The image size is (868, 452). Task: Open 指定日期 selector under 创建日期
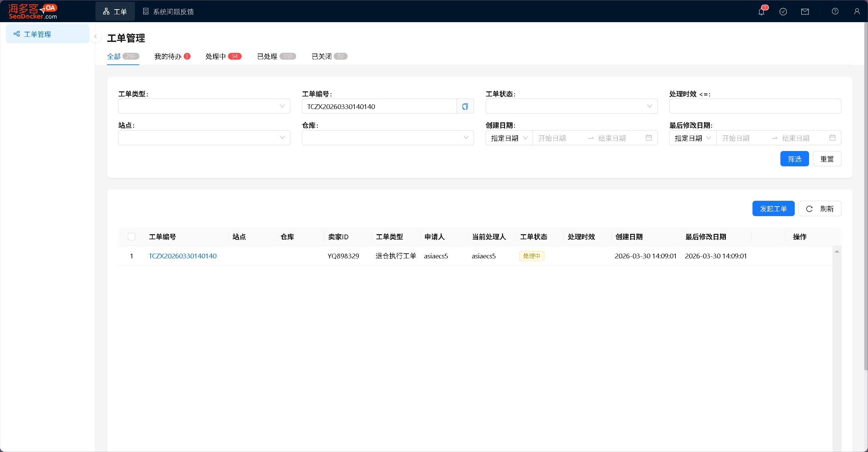pos(509,138)
